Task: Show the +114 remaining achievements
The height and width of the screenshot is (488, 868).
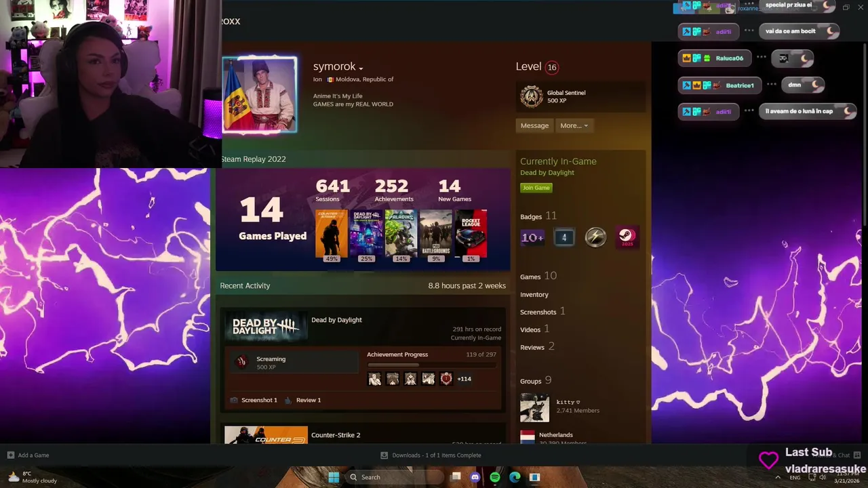Action: pos(465,379)
